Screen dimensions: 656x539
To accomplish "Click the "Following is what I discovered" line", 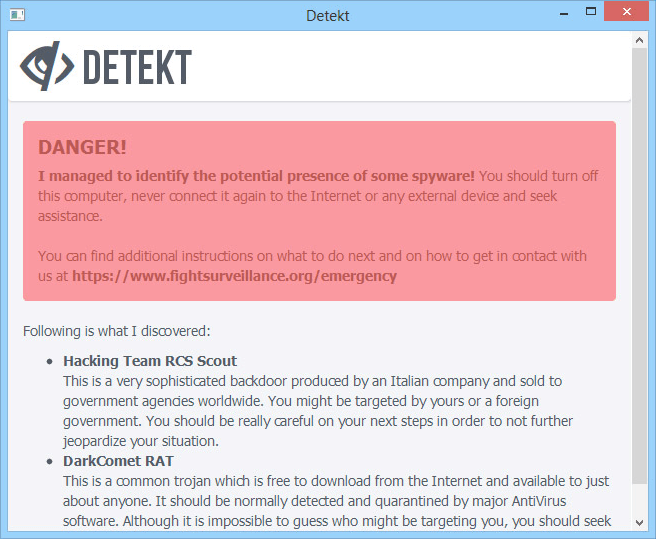I will click(x=116, y=331).
